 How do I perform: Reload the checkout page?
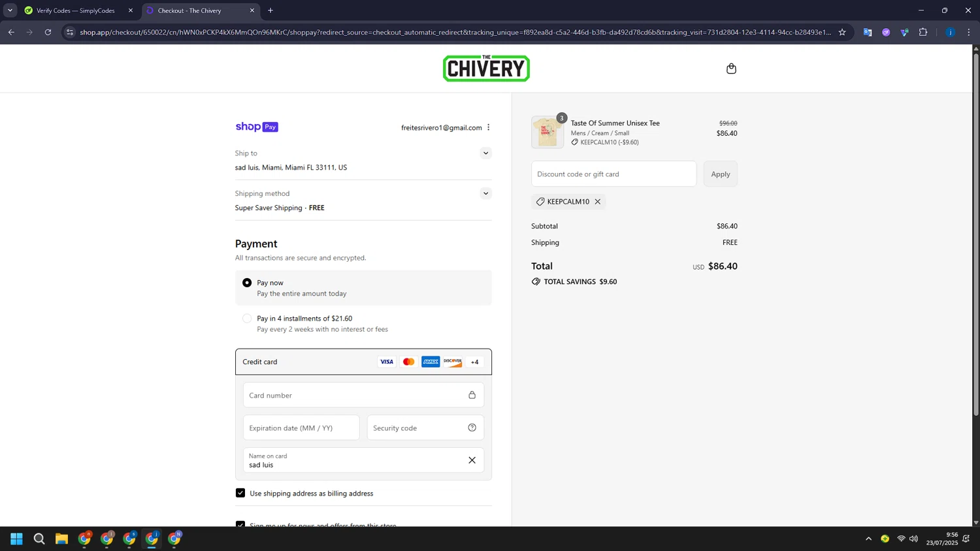pyautogui.click(x=48, y=32)
